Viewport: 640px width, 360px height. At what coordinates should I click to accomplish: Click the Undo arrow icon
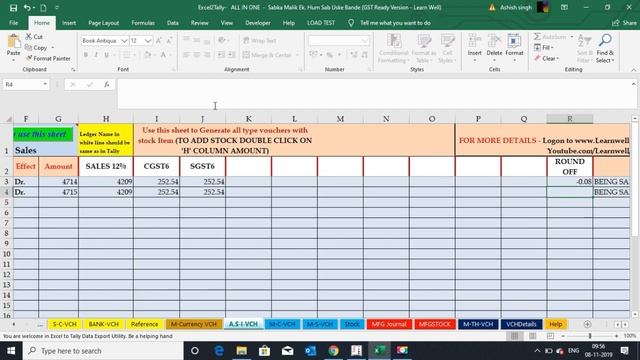[x=27, y=7]
